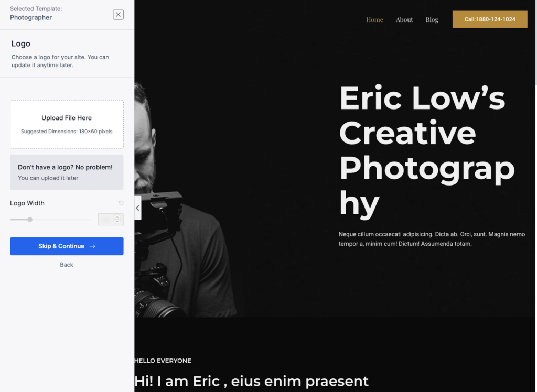Open the Home menu item in preview

374,20
